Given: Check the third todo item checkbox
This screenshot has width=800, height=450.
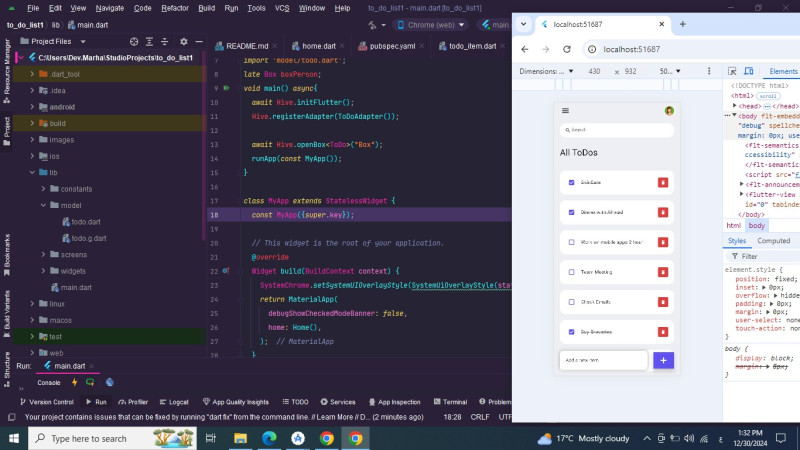Looking at the screenshot, I should click(x=571, y=242).
